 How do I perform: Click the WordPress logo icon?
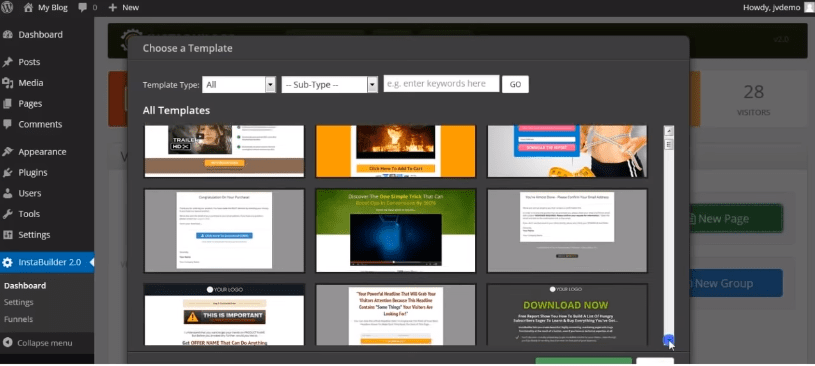pos(7,7)
